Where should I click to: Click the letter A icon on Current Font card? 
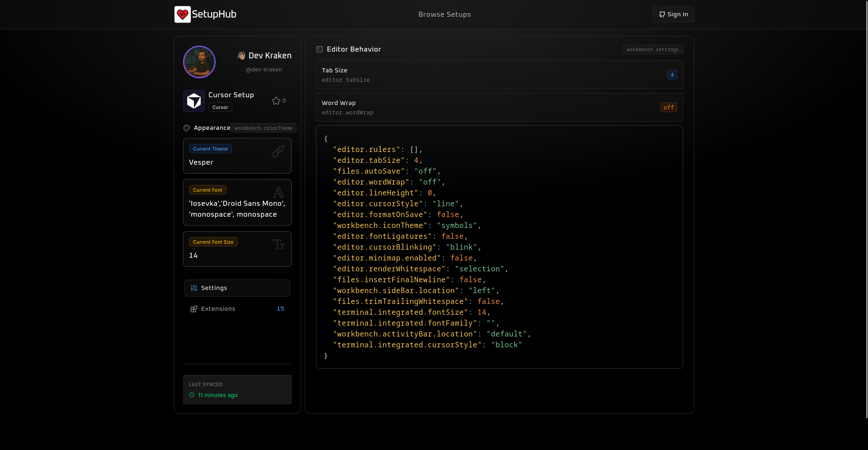pyautogui.click(x=278, y=192)
